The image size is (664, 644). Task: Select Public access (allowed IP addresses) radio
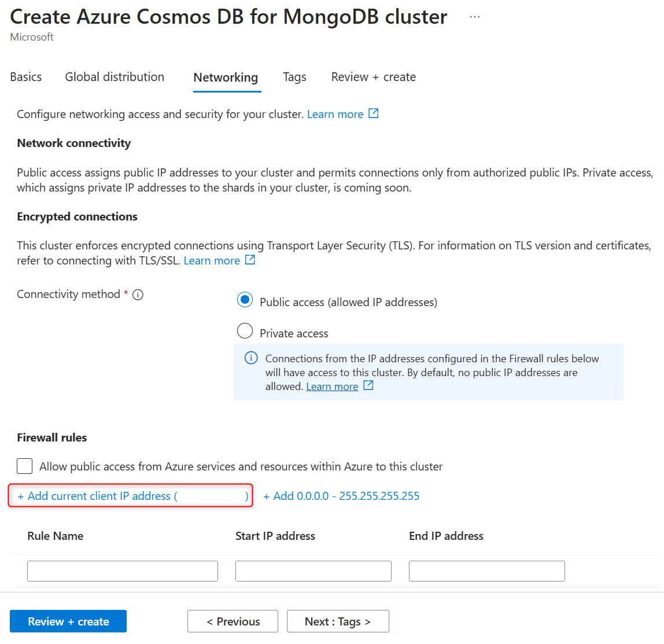pos(245,300)
